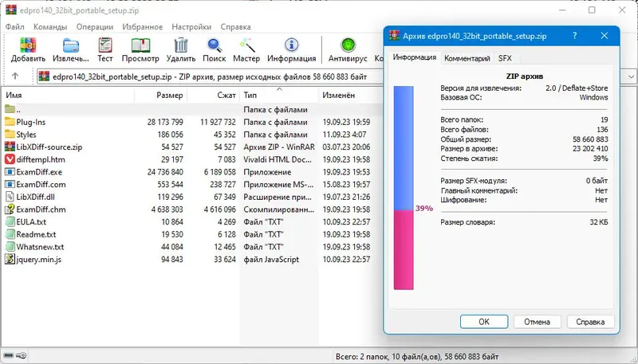The image size is (638, 364).
Task: Sort by Изменён column header
Action: click(350, 95)
